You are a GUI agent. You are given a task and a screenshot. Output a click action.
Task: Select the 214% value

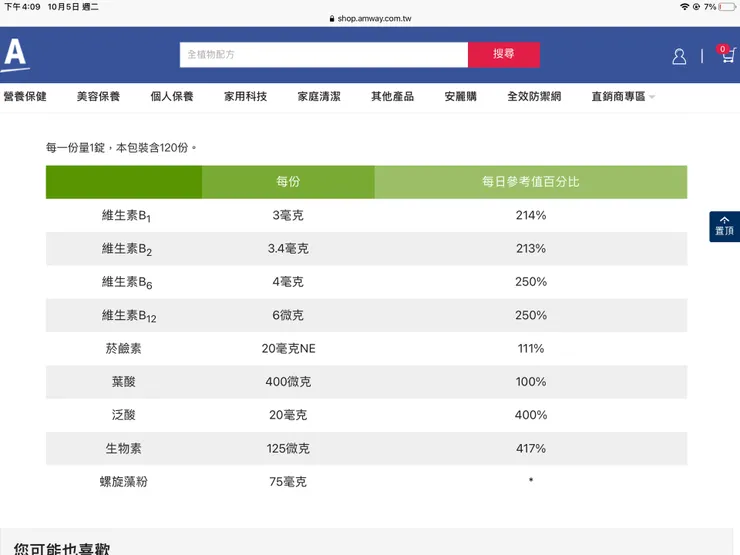tap(531, 215)
